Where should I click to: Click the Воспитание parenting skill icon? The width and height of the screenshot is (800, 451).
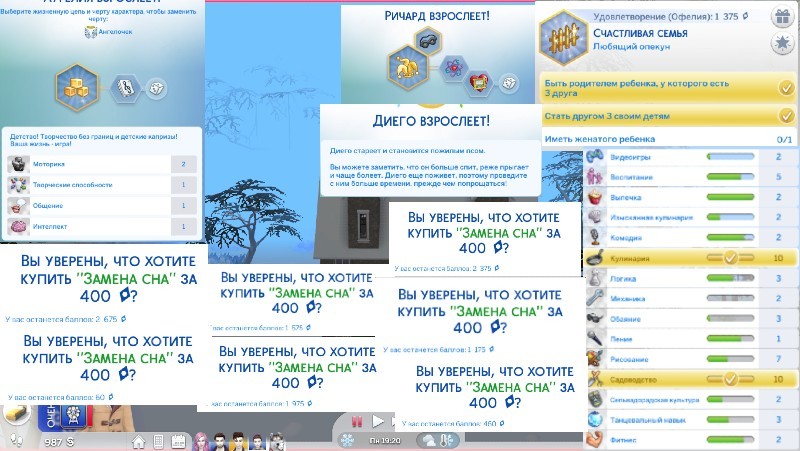pyautogui.click(x=594, y=177)
